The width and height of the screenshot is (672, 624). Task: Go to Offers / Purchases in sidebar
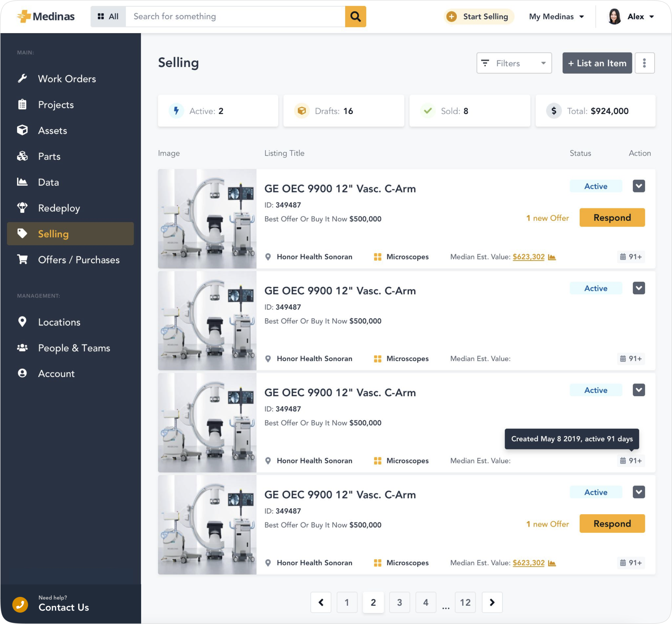point(70,260)
